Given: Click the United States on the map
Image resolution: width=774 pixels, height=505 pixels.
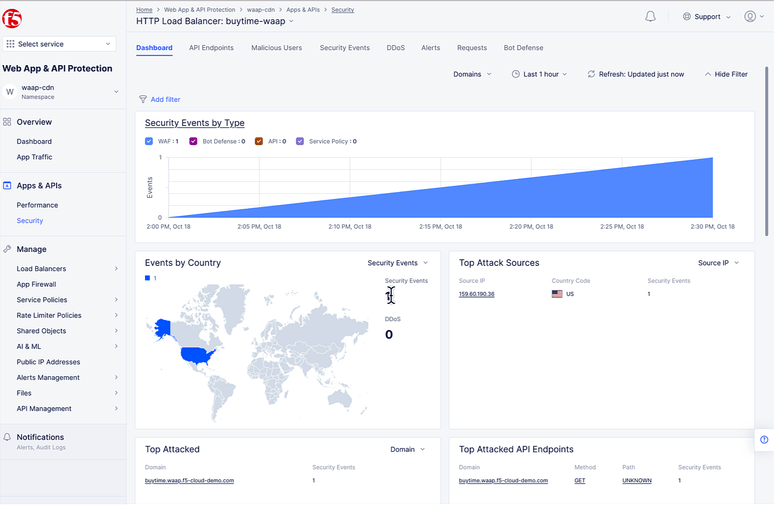Looking at the screenshot, I should pos(197,354).
